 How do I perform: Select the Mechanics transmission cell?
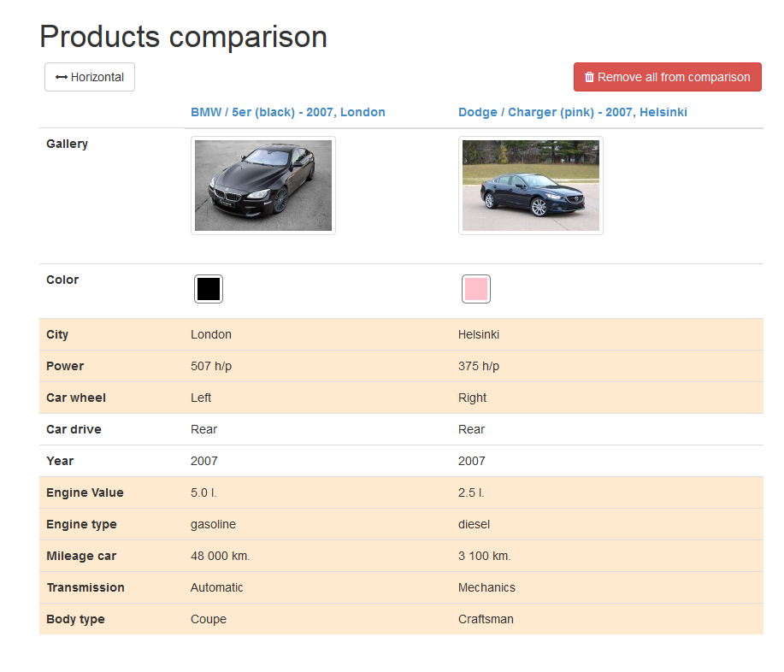click(x=486, y=587)
